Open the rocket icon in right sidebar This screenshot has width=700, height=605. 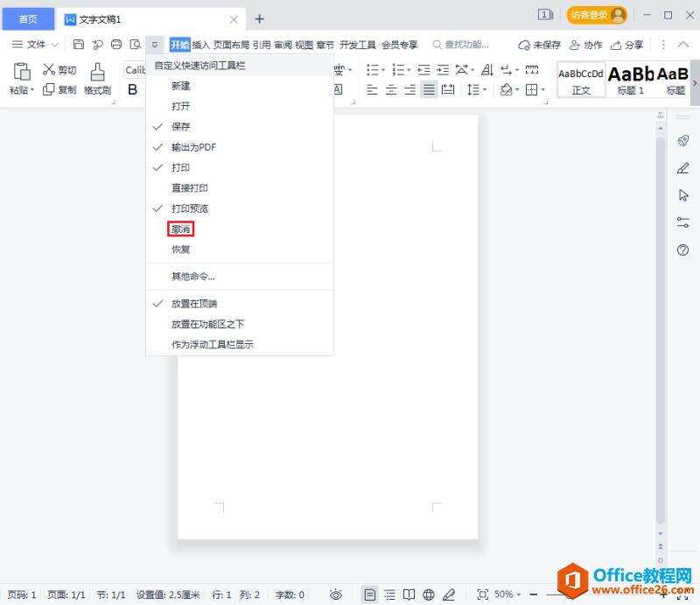click(x=683, y=141)
